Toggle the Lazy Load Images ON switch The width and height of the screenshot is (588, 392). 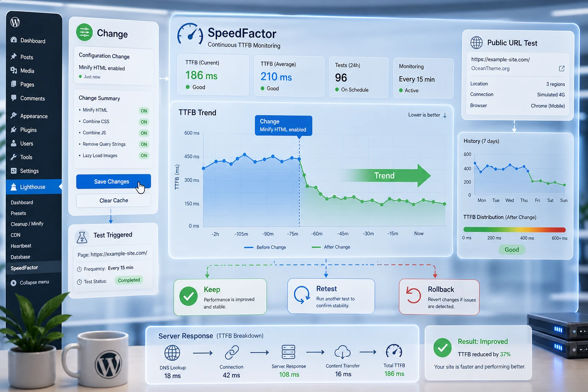point(144,155)
